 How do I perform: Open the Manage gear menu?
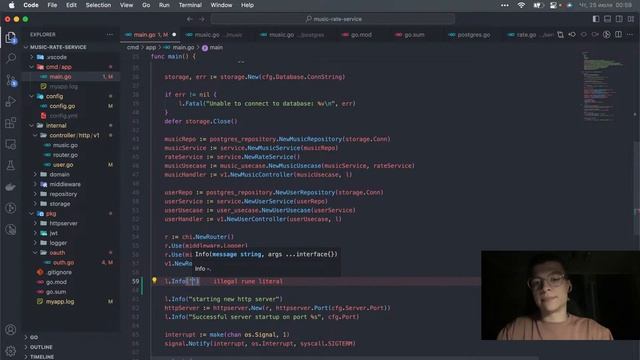tap(11, 350)
